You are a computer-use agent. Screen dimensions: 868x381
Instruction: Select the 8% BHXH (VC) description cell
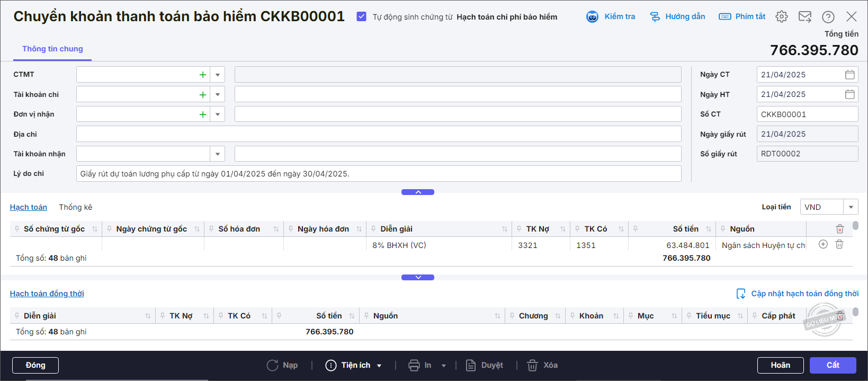tap(439, 245)
